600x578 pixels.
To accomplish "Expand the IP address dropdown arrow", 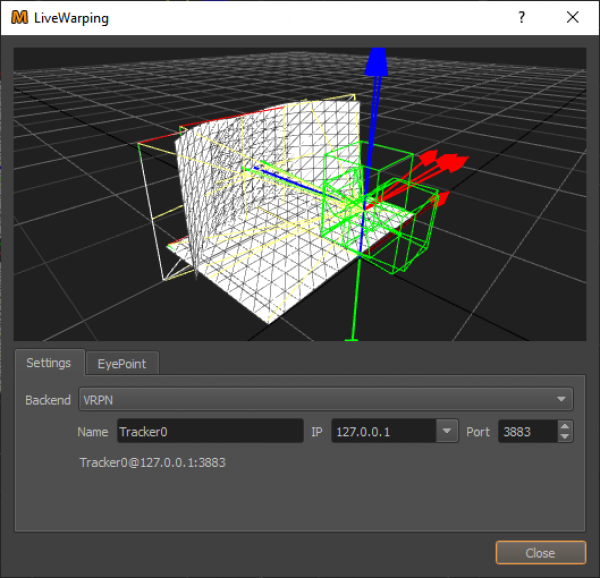I will 446,432.
